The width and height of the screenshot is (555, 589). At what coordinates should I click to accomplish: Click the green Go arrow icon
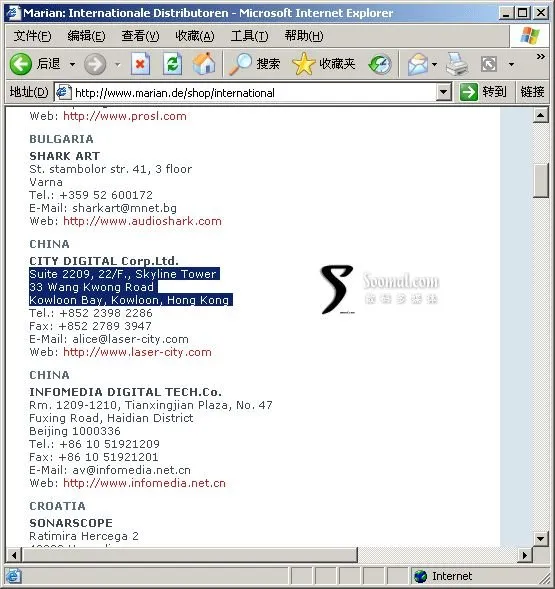point(469,92)
